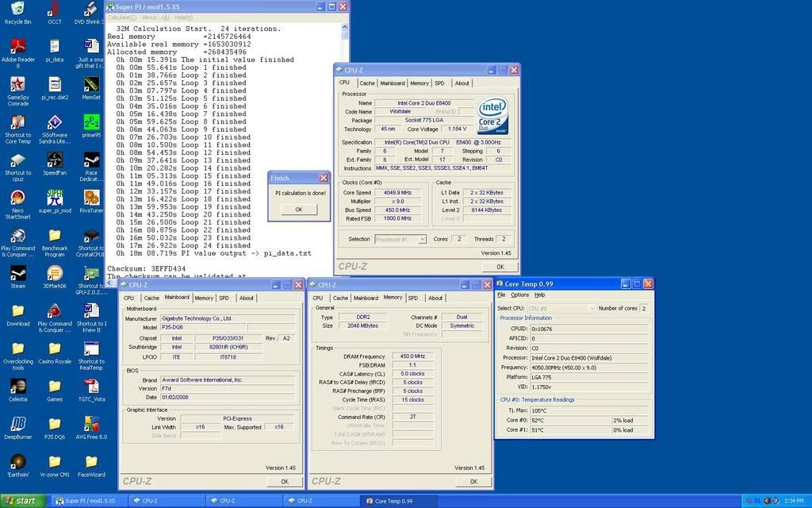Click the BIOS Version field F7d
812x508 pixels.
[x=228, y=389]
